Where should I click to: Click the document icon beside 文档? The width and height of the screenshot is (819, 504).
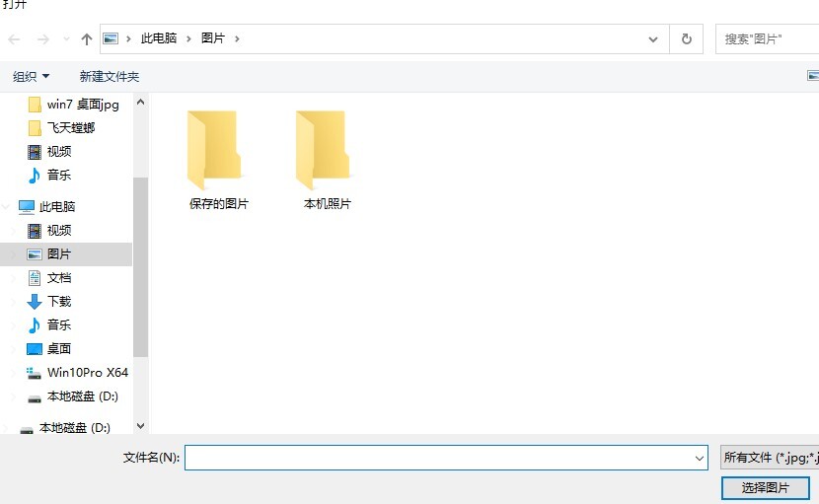point(35,278)
